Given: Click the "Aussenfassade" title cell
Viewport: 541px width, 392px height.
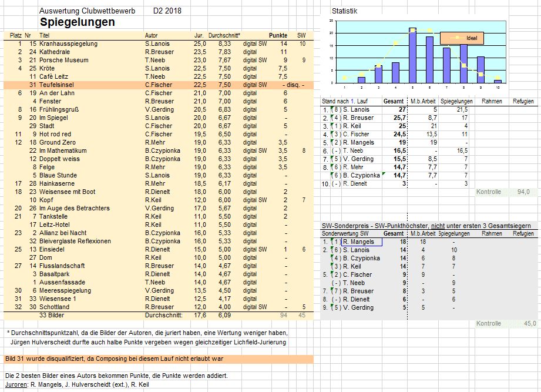Looking at the screenshot, I should point(62,282).
